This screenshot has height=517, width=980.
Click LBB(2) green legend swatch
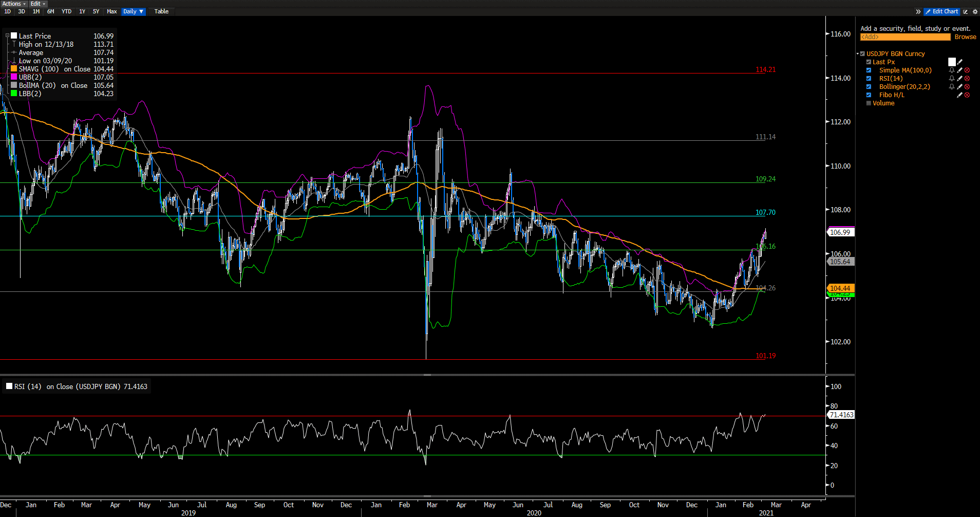click(14, 93)
